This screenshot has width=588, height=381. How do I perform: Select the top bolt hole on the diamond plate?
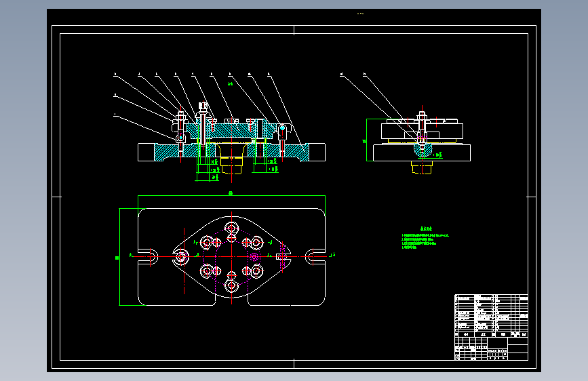(x=231, y=228)
